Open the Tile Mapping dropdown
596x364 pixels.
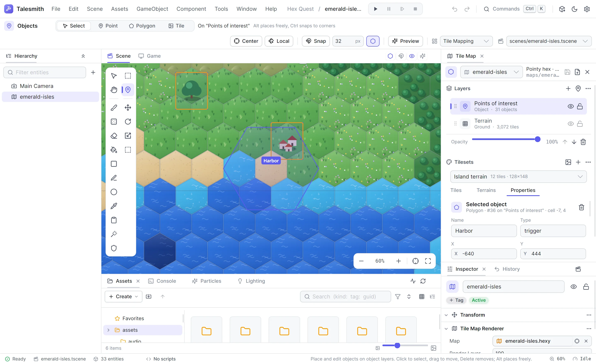tap(466, 41)
